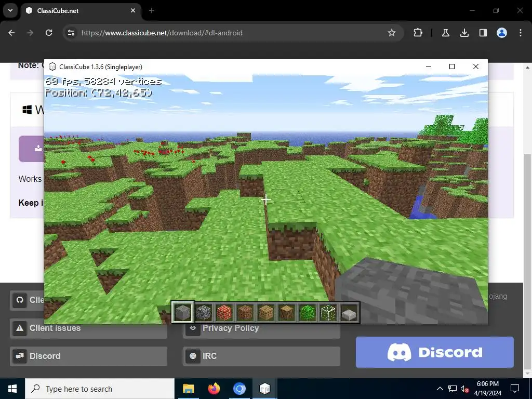The image size is (532, 399).
Task: Open the Client Issues link
Action: [x=88, y=328]
